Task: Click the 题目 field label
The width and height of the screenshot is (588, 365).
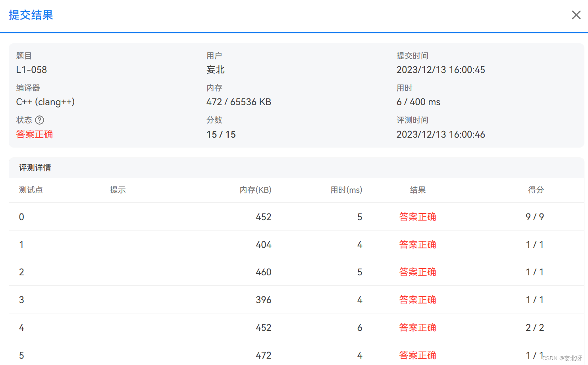Action: 24,56
